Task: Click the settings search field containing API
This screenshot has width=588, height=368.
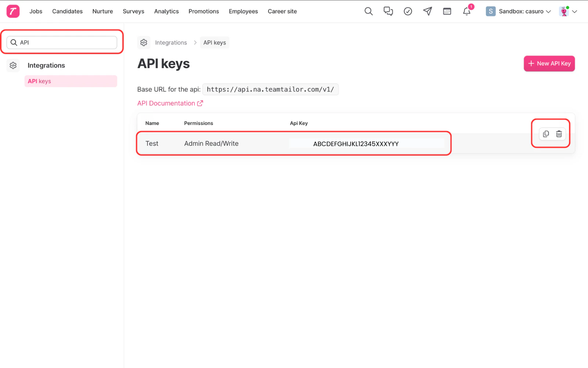Action: pyautogui.click(x=62, y=42)
